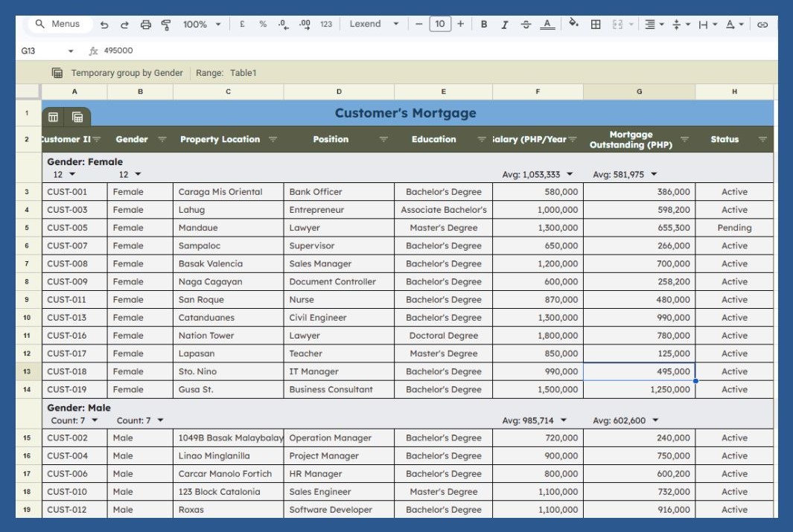
Task: Toggle italic formatting
Action: (505, 25)
